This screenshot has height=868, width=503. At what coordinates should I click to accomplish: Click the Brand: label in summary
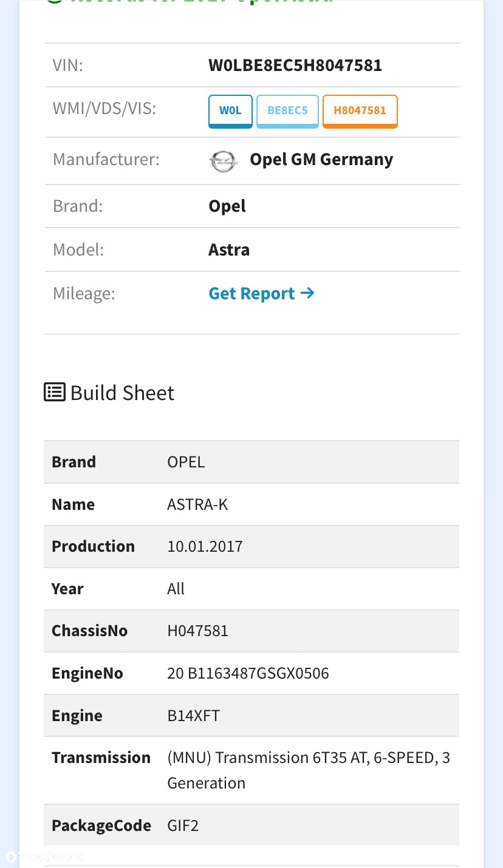pyautogui.click(x=78, y=206)
